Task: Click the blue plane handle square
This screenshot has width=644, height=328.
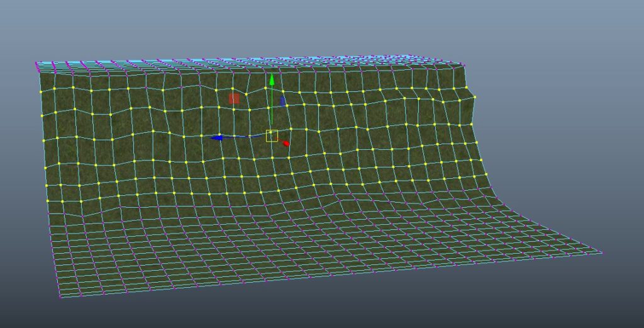Action: (282, 101)
